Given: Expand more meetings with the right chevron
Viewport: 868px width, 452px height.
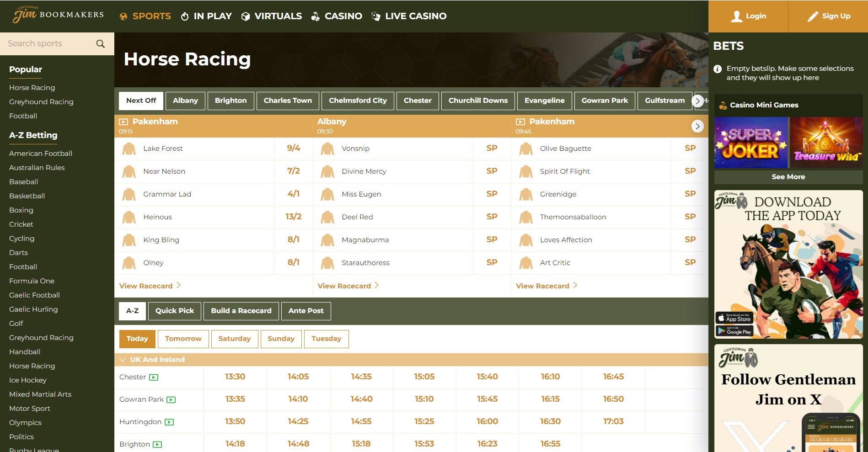Looking at the screenshot, I should pyautogui.click(x=698, y=101).
